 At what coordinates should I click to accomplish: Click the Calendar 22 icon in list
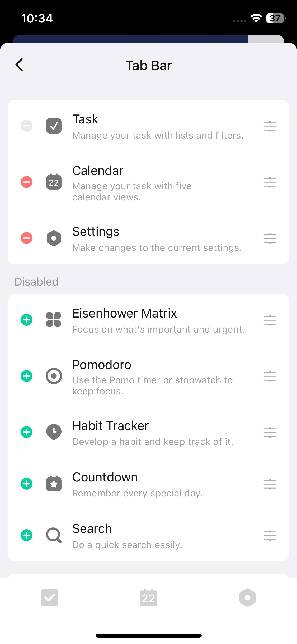(x=54, y=182)
